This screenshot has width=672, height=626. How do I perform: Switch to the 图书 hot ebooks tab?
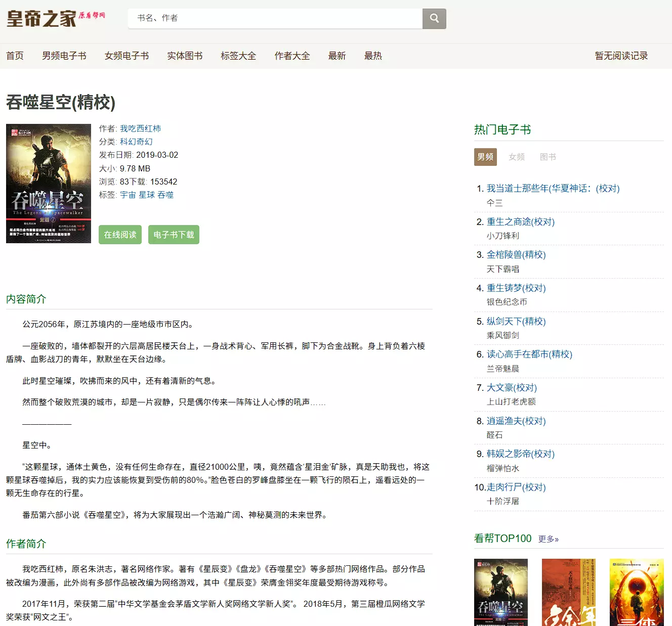[x=548, y=157]
